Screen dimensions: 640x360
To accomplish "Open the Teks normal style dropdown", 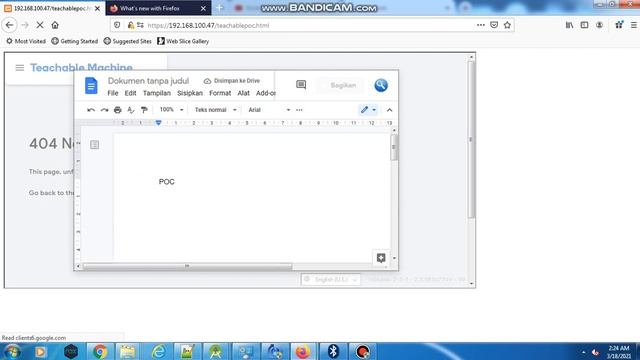I will (x=216, y=110).
